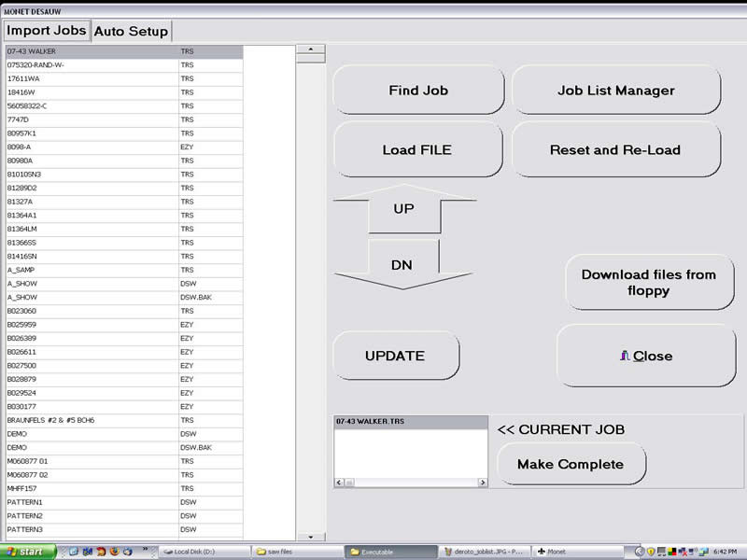Screen dimensions: 747x560
Task: Select job 8098-A in the list
Action: coord(93,147)
